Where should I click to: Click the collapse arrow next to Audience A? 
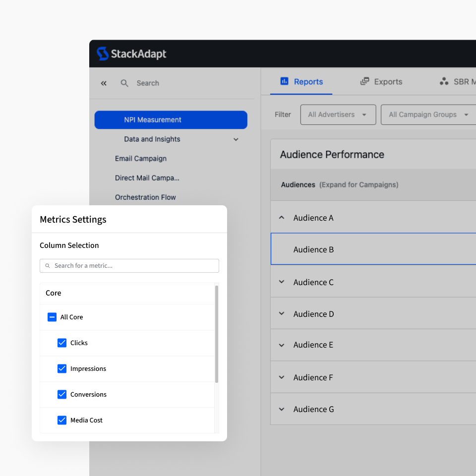click(x=282, y=217)
